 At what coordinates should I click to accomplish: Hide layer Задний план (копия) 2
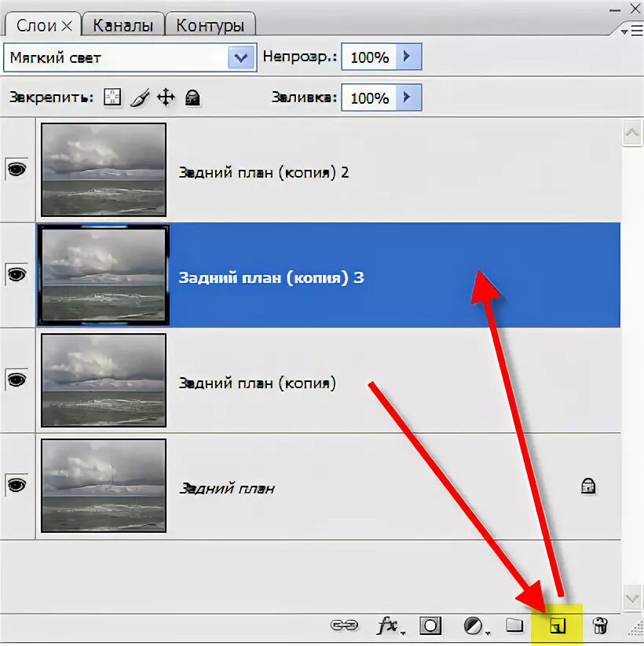point(16,169)
